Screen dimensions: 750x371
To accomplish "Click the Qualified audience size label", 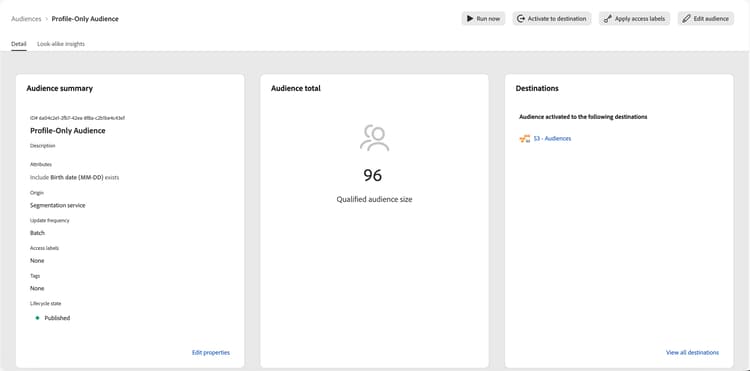I will [x=374, y=199].
